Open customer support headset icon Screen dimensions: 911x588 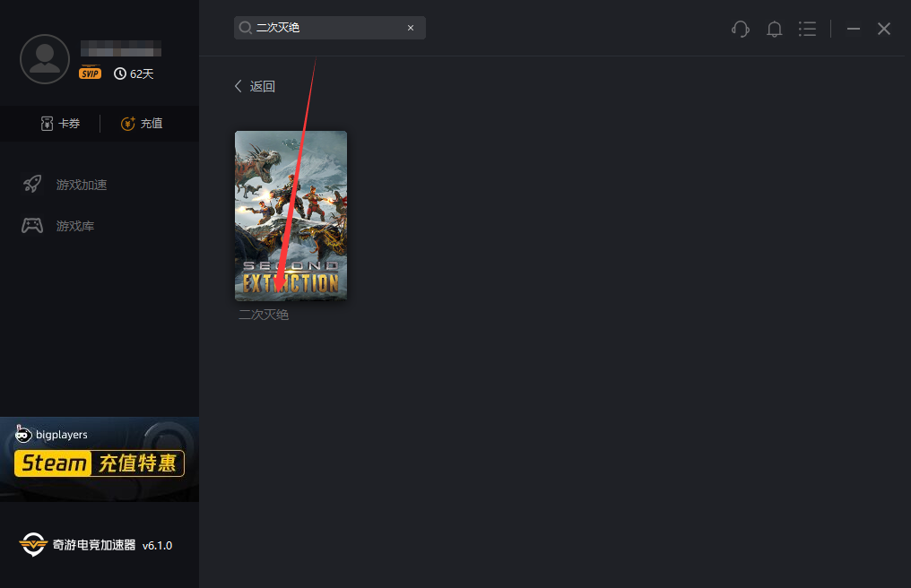741,29
